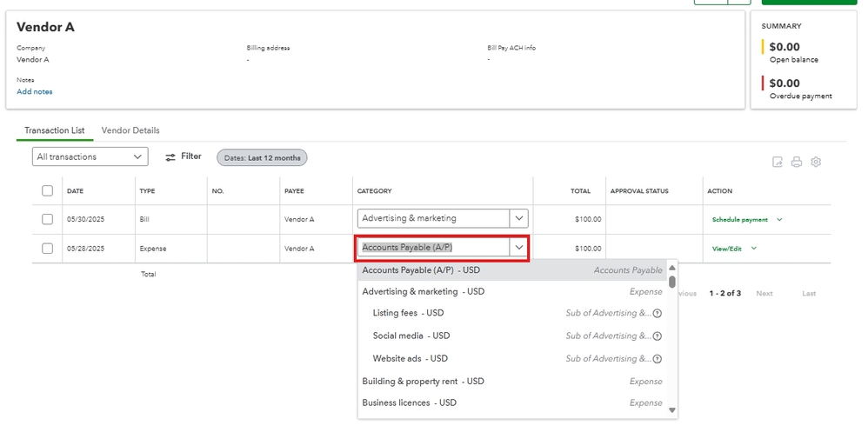Click help icon beside Social media
This screenshot has height=432, width=868.
click(x=658, y=336)
